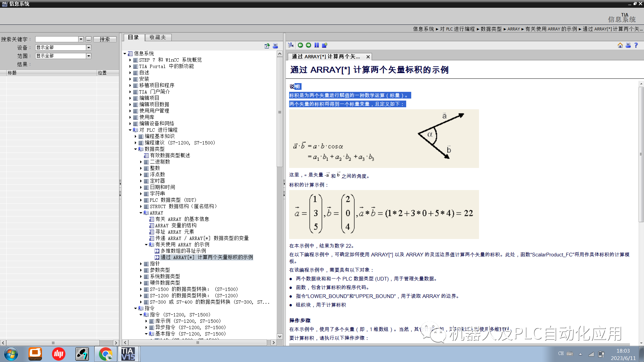Viewport: 644px width, 362px height.
Task: Open 有效数据类型概述 page
Action: click(x=170, y=156)
